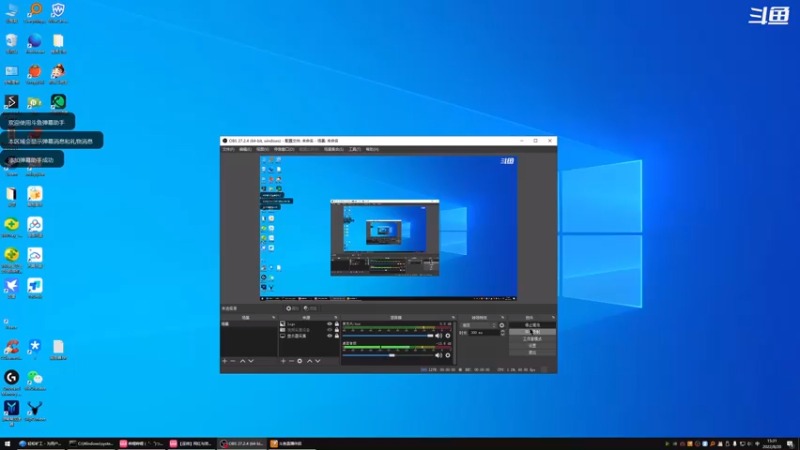This screenshot has width=800, height=450.
Task: Open 编辑 (Edit) menu in OBS
Action: 245,149
